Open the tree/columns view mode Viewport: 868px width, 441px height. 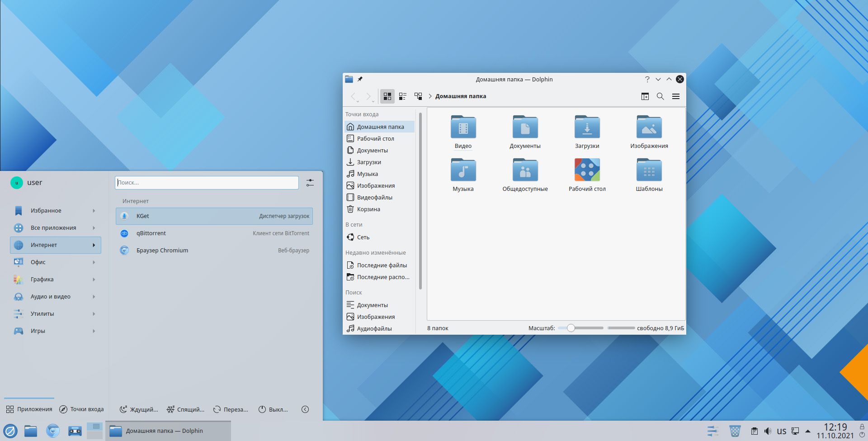417,96
